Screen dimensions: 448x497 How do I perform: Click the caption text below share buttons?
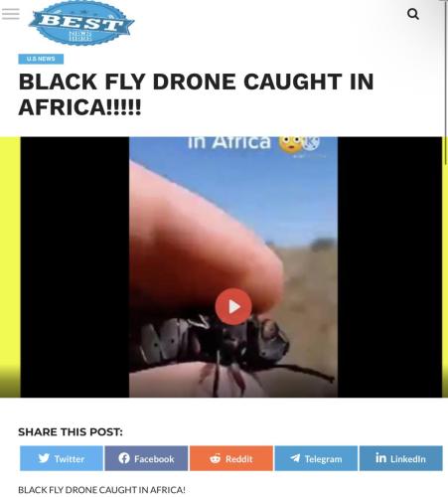(101, 490)
